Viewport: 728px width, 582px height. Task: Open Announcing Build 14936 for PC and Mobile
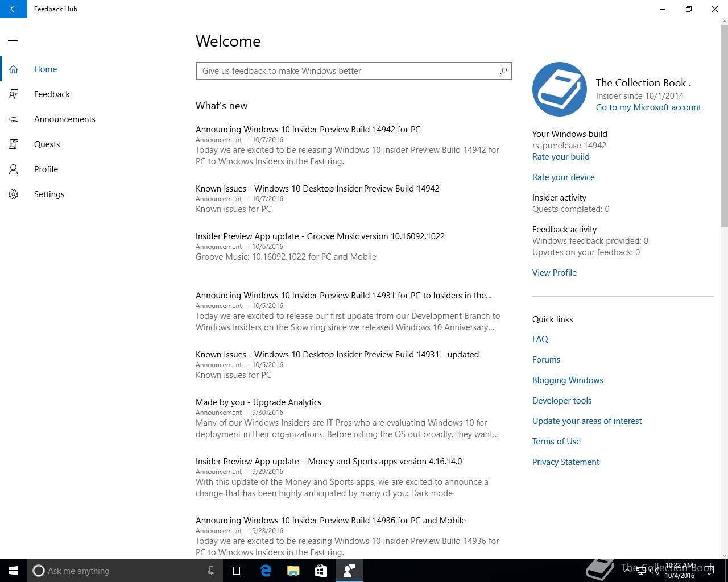pos(330,521)
